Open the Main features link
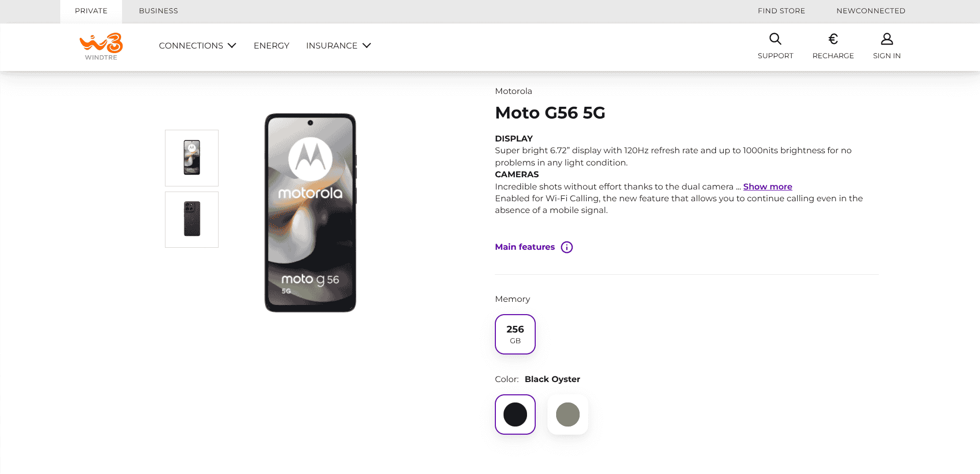 (x=524, y=247)
